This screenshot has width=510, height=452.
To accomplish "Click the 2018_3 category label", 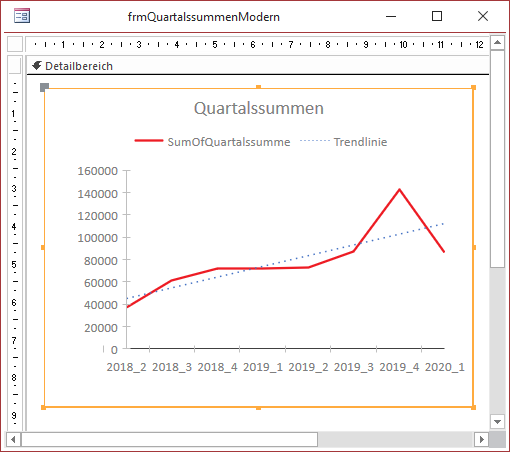I will [172, 367].
